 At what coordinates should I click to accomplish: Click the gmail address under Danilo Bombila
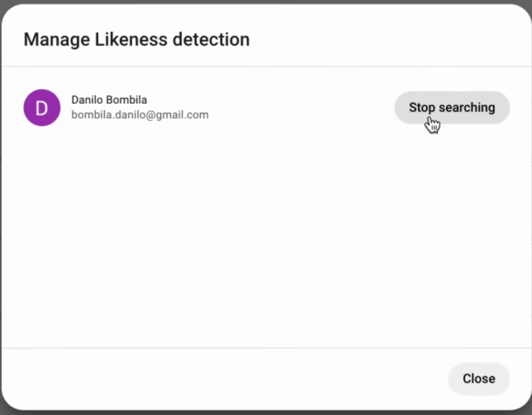[x=140, y=115]
